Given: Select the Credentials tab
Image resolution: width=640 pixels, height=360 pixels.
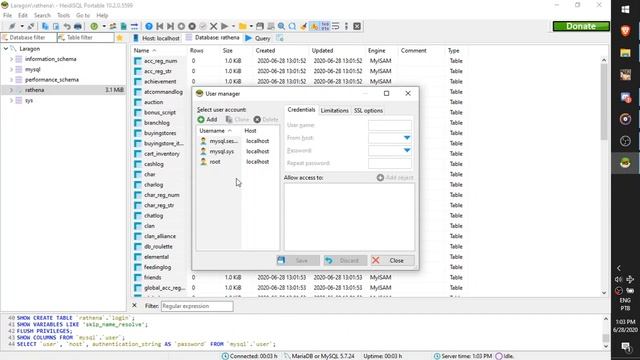Looking at the screenshot, I should click(301, 110).
